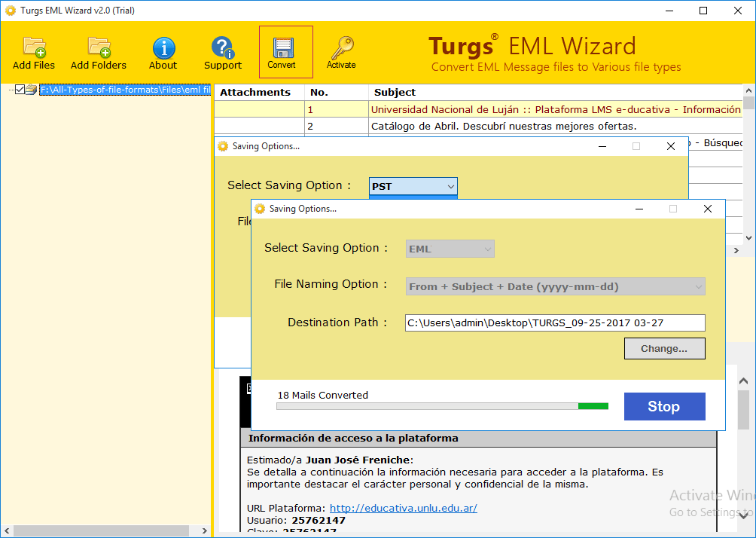Open the File Naming Option dropdown
The image size is (756, 538).
tap(556, 286)
